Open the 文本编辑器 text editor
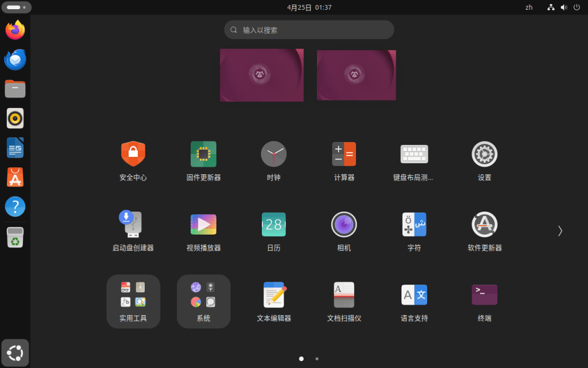Image resolution: width=588 pixels, height=368 pixels. 274,301
